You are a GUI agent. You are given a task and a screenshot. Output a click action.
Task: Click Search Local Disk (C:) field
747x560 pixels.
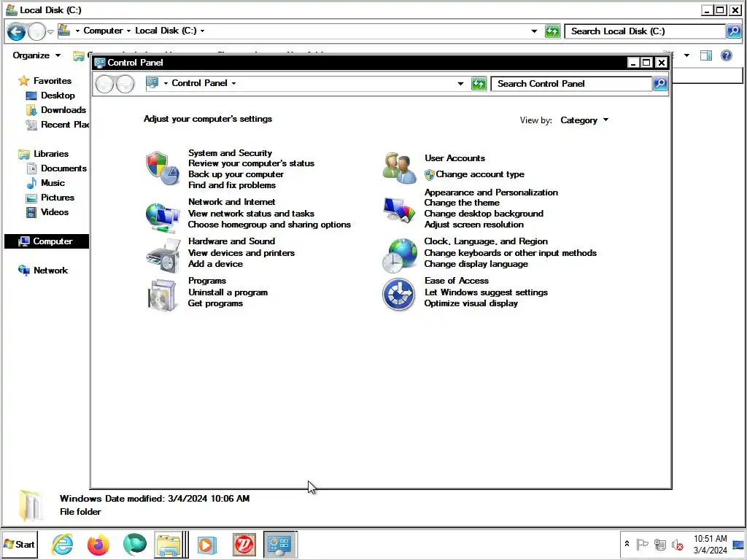pos(646,31)
